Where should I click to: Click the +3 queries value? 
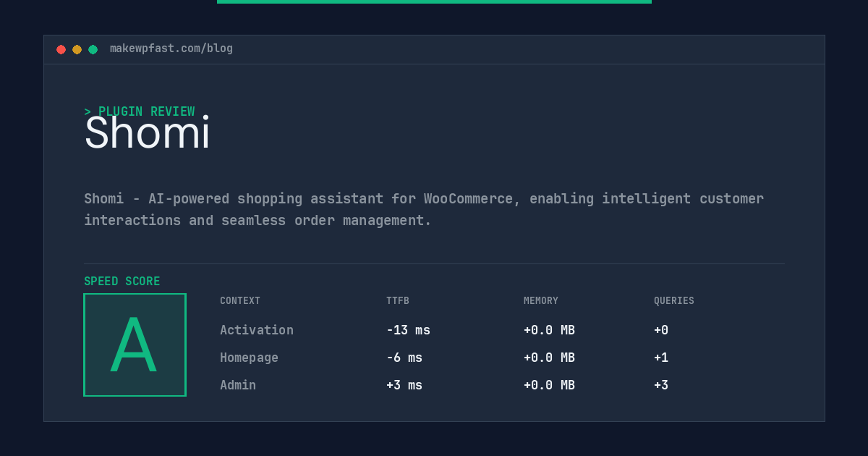[x=661, y=385]
